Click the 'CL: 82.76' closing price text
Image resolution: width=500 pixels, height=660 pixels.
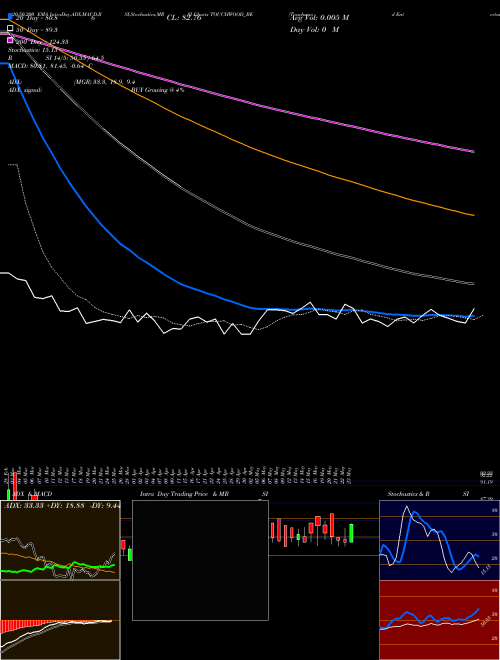coord(184,18)
